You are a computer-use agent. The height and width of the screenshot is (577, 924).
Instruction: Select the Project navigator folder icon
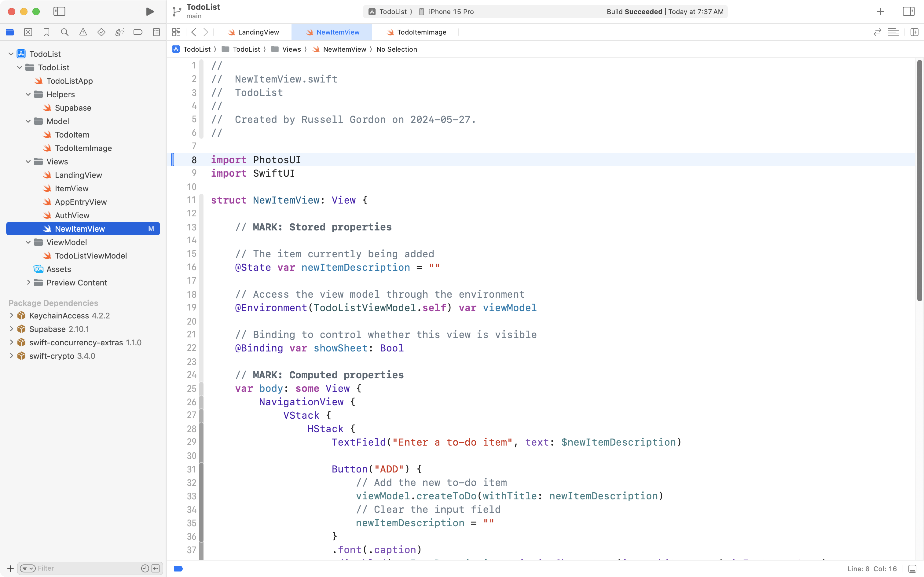tap(10, 32)
